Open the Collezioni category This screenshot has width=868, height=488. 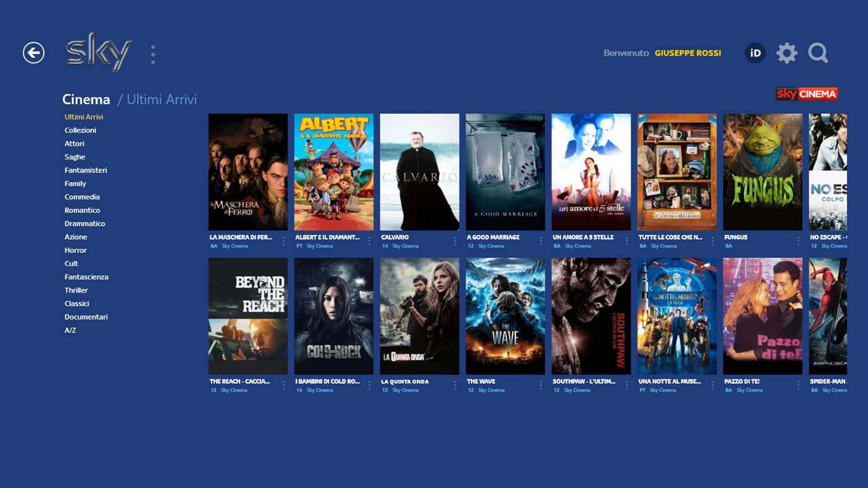pyautogui.click(x=80, y=130)
